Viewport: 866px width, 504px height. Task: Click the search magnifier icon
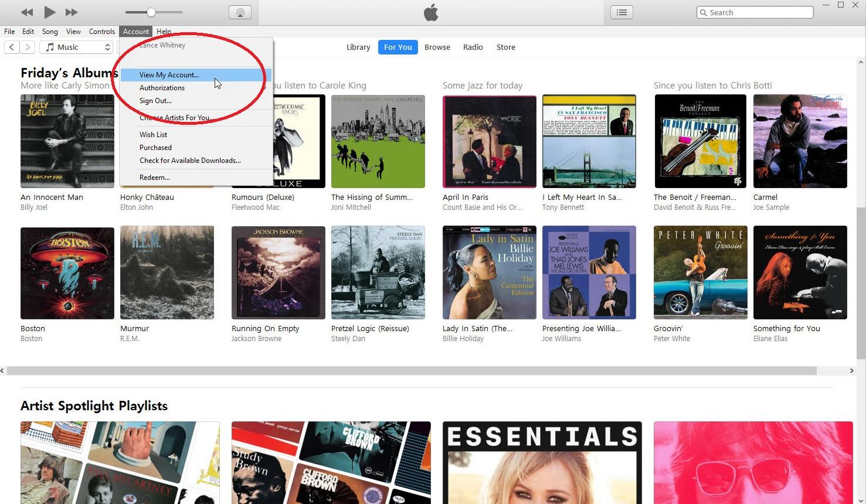click(x=703, y=12)
